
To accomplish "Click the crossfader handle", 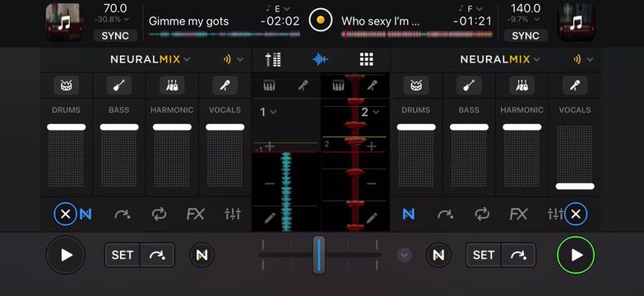I will click(319, 255).
